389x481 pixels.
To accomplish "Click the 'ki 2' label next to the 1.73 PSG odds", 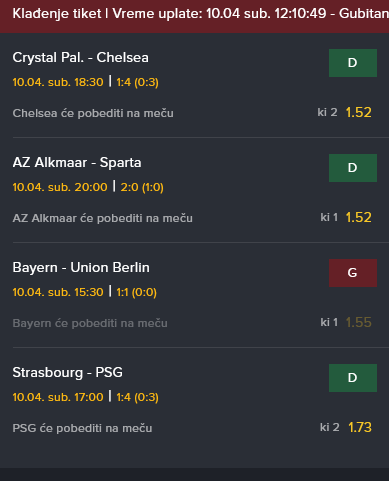I will 329,427.
